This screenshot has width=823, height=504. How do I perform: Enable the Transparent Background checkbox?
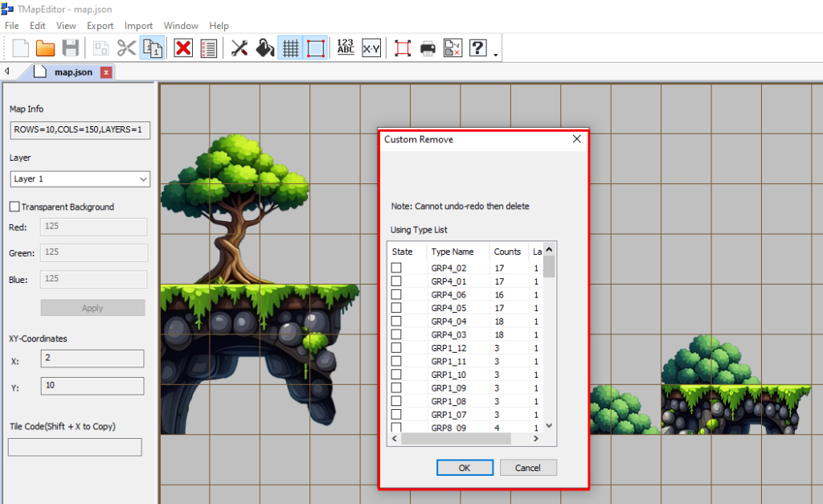14,207
